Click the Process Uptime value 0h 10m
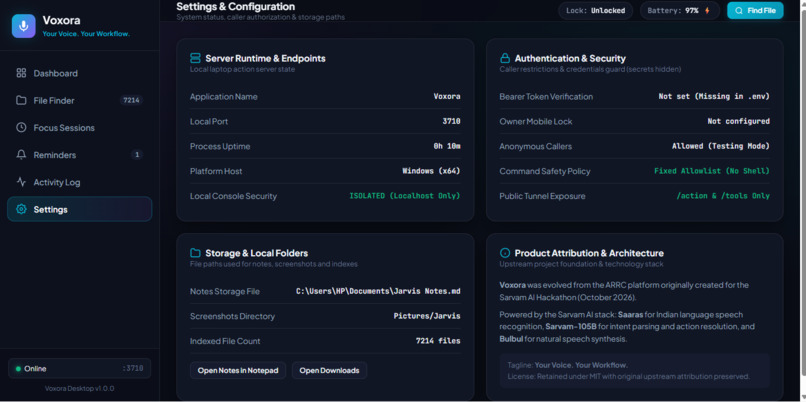This screenshot has height=402, width=806. 447,146
